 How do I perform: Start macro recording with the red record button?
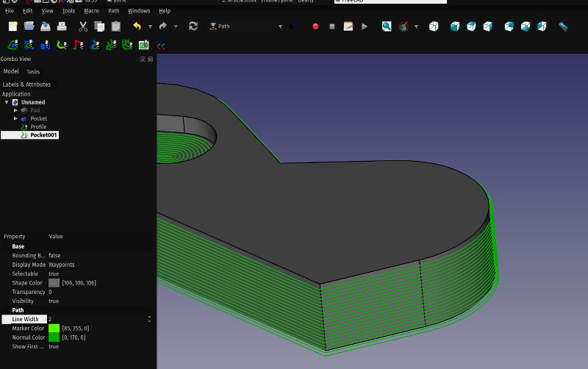click(315, 26)
